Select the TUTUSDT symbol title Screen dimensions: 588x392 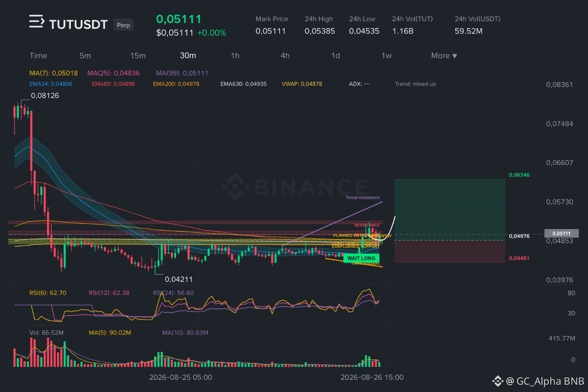click(x=78, y=25)
